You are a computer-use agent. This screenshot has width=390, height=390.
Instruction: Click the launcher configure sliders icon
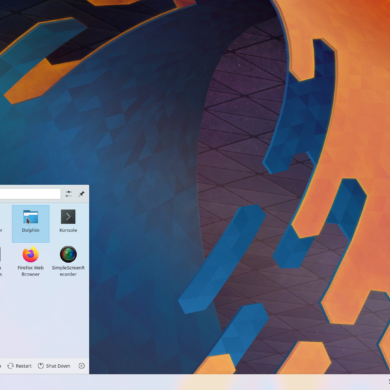[68, 194]
